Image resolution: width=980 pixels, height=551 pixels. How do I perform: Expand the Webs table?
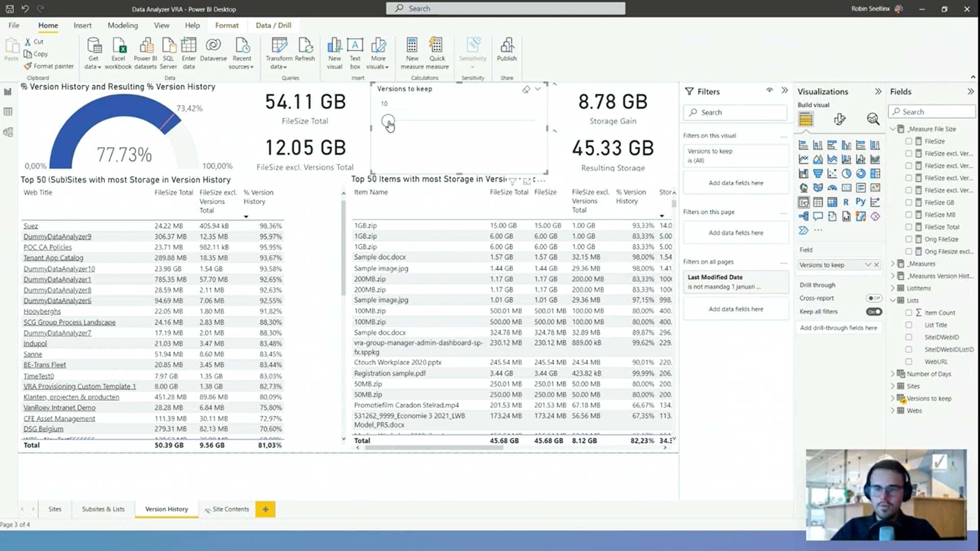893,411
